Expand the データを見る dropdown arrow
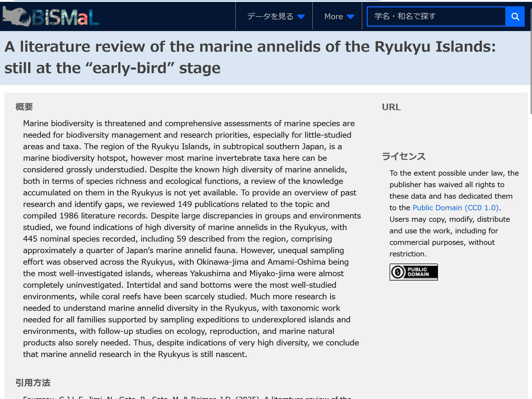The width and height of the screenshot is (532, 399). [301, 17]
